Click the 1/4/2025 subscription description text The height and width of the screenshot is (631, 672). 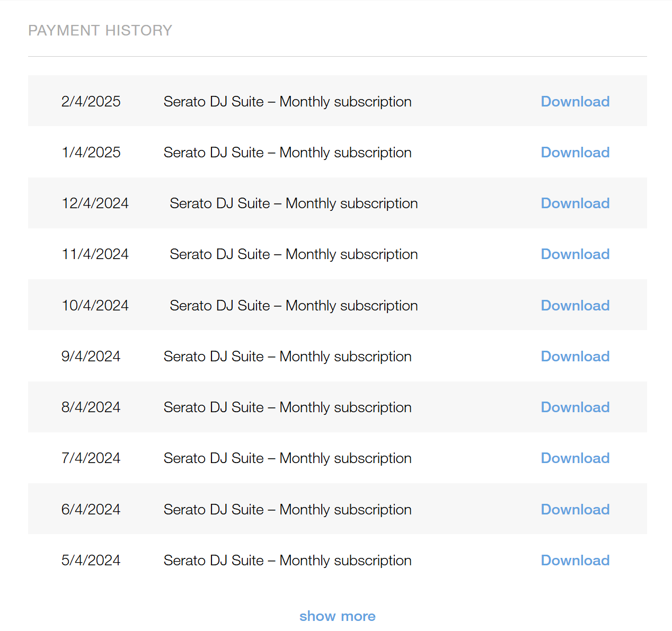(x=287, y=153)
